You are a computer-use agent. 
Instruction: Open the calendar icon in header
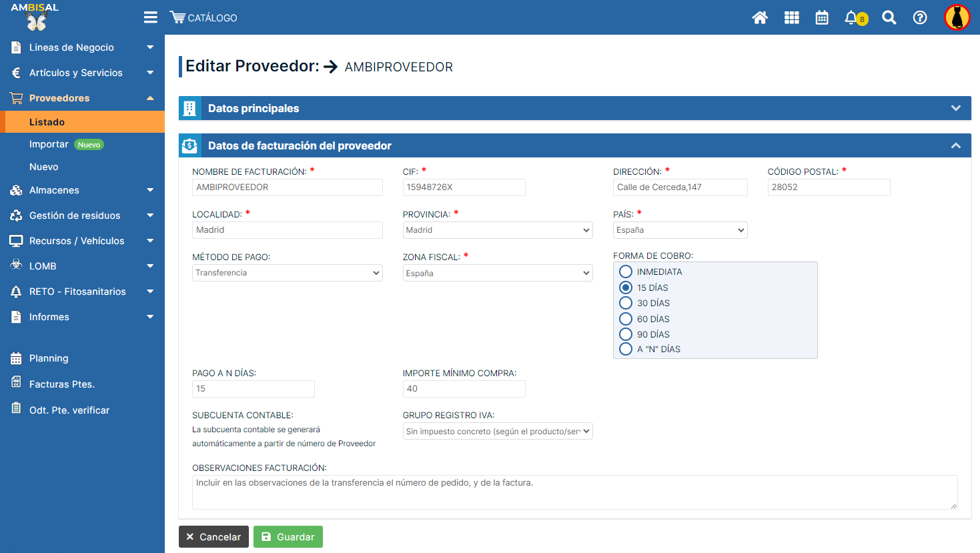click(822, 18)
